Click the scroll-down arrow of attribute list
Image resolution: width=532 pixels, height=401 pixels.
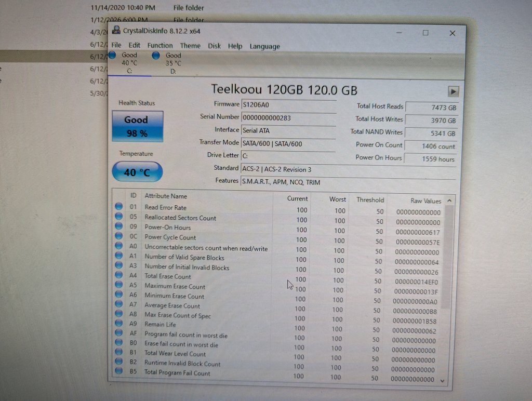pos(443,381)
